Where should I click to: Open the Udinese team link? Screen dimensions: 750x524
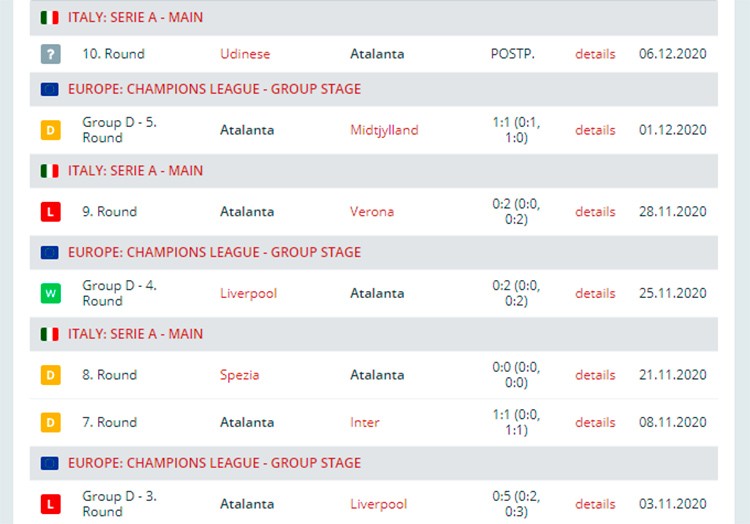[245, 54]
